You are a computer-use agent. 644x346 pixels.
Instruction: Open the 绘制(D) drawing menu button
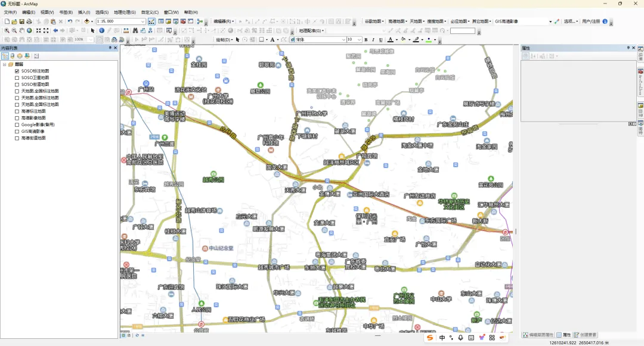point(224,40)
